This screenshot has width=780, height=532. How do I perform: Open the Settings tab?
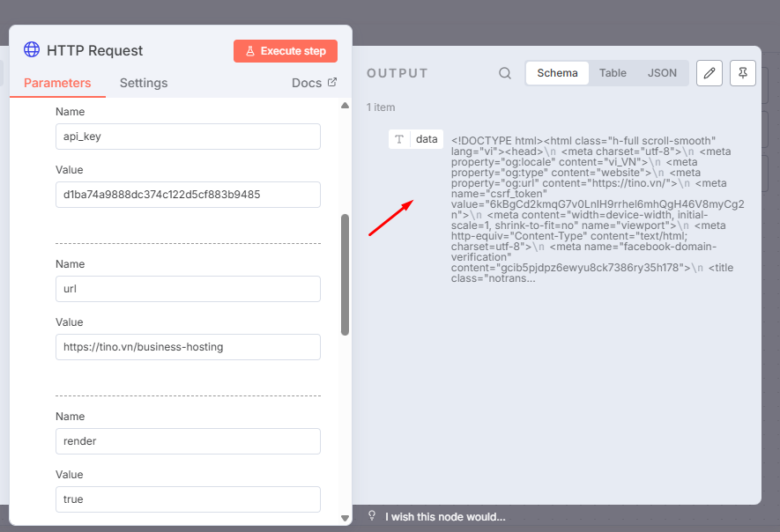click(x=143, y=82)
